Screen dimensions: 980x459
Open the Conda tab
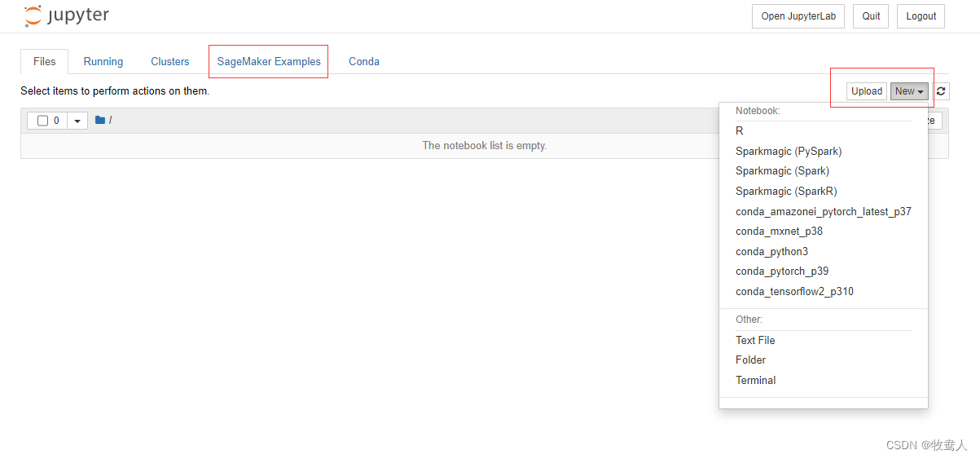364,61
